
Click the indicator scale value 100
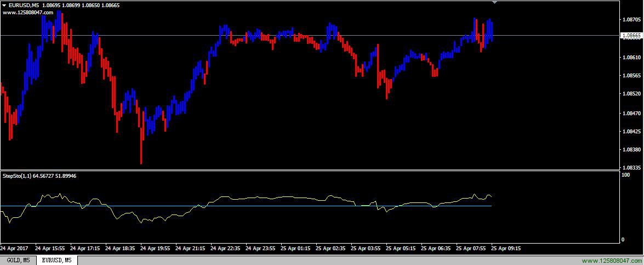pyautogui.click(x=626, y=175)
